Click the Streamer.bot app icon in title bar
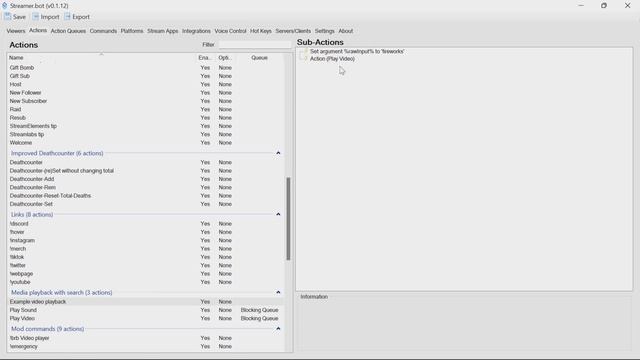Viewport: 640px width, 360px height. (4, 6)
